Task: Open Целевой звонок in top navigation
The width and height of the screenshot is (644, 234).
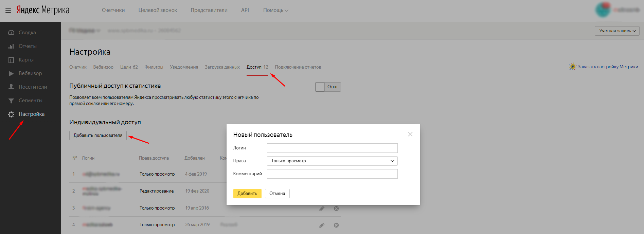Action: coord(158,10)
